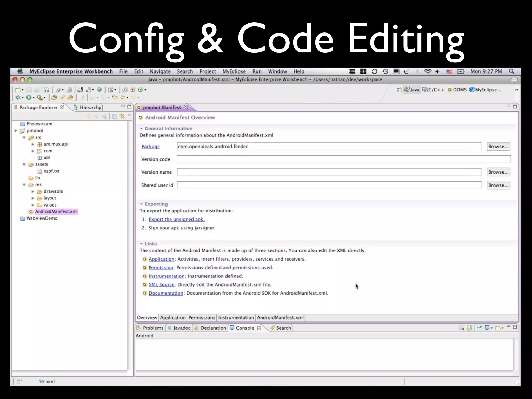
Task: Open Package Explorer view menu triangle
Action: click(x=130, y=115)
